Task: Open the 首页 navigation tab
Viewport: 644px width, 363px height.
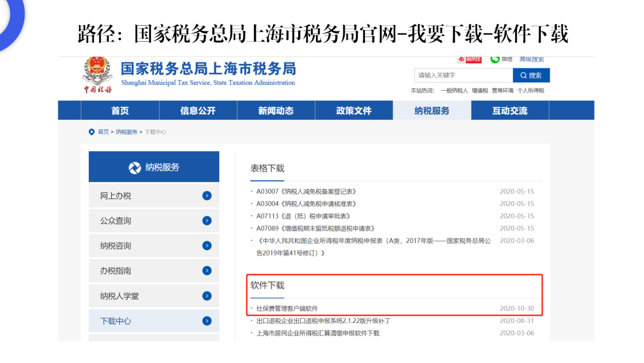Action: [x=120, y=110]
